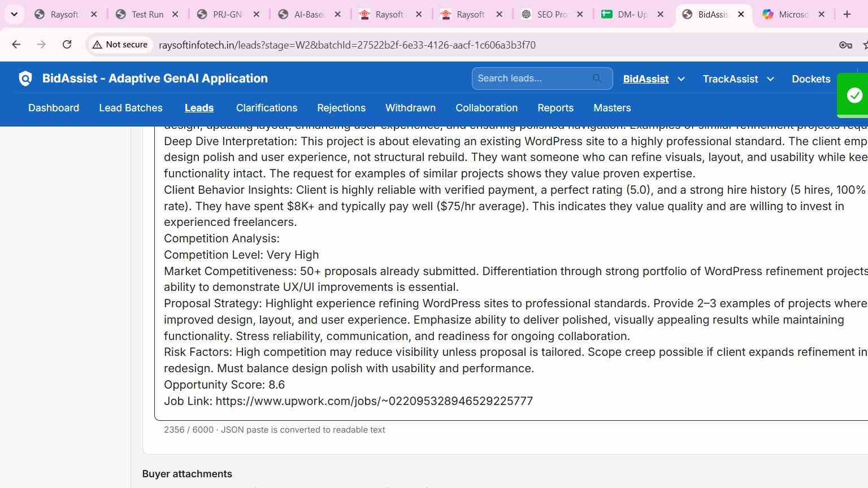The width and height of the screenshot is (868, 488).
Task: Open the Dockets link
Action: [811, 79]
